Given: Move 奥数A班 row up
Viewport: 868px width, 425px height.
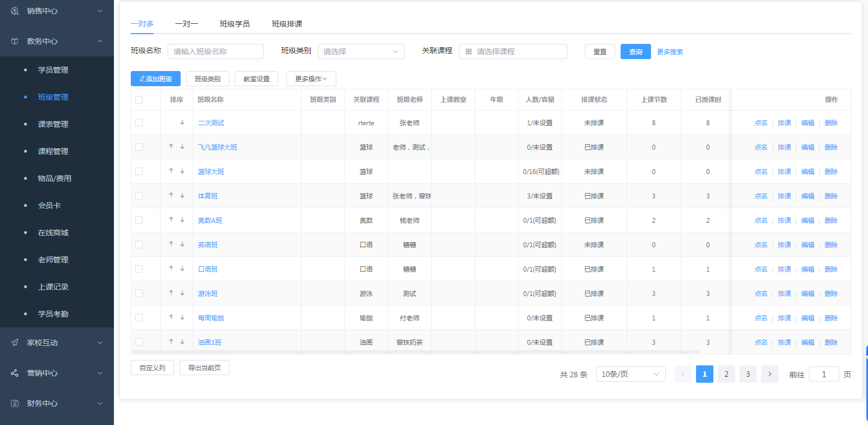Looking at the screenshot, I should 171,220.
